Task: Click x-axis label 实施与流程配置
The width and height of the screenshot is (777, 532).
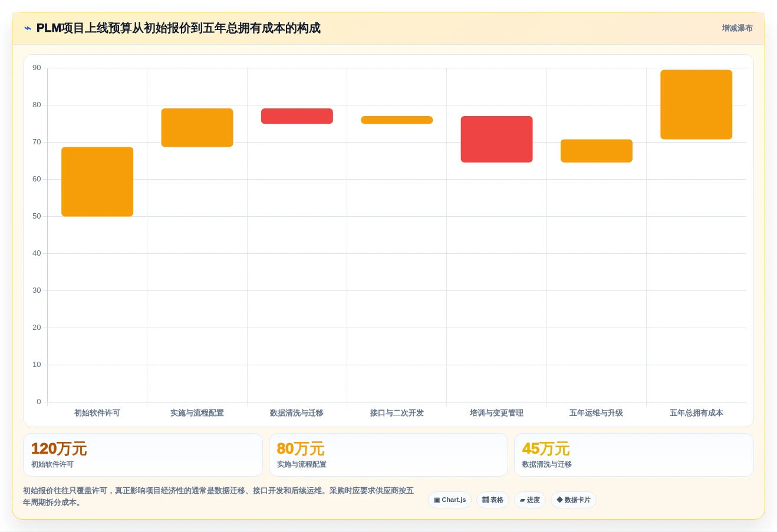Action: (197, 413)
